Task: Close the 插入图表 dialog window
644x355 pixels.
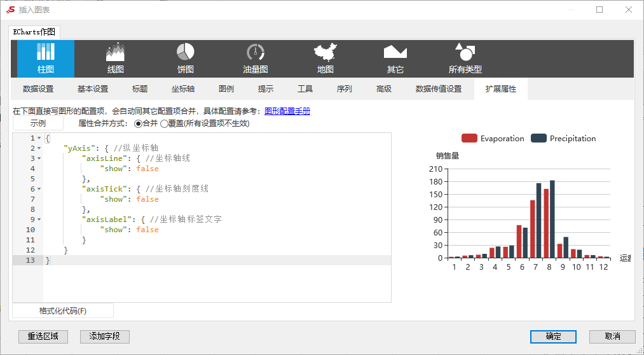Action: click(x=628, y=10)
